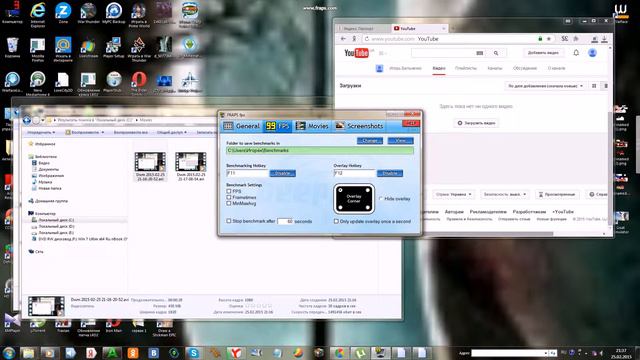
Task: Open YouTube notifications bell
Action: tap(576, 53)
